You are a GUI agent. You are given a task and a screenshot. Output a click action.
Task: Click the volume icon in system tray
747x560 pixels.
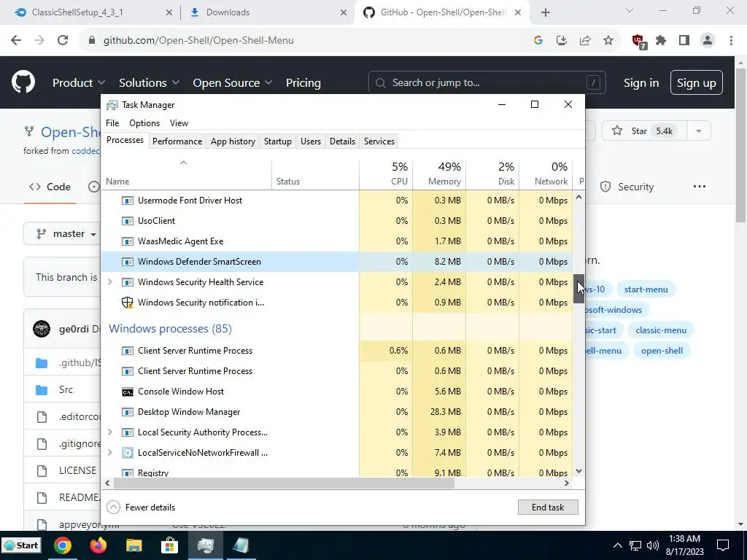click(x=652, y=545)
